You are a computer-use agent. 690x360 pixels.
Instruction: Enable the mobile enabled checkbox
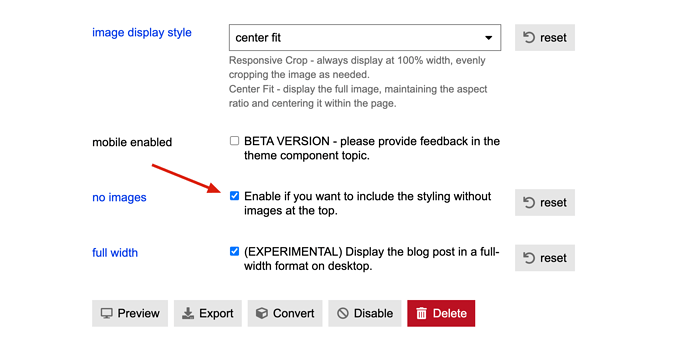[235, 141]
